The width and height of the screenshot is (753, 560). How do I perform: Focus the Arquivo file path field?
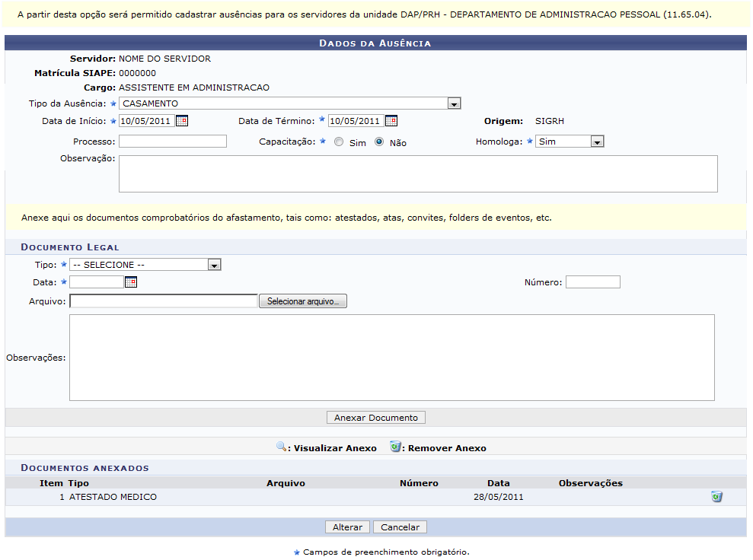(164, 302)
